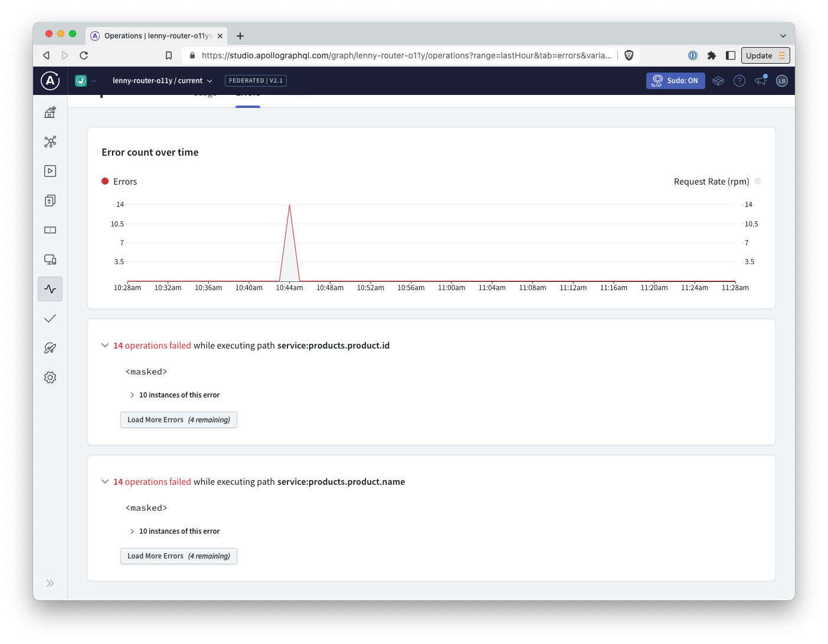This screenshot has height=644, width=828.
Task: Open the announcements megaphone icon
Action: pyautogui.click(x=761, y=80)
